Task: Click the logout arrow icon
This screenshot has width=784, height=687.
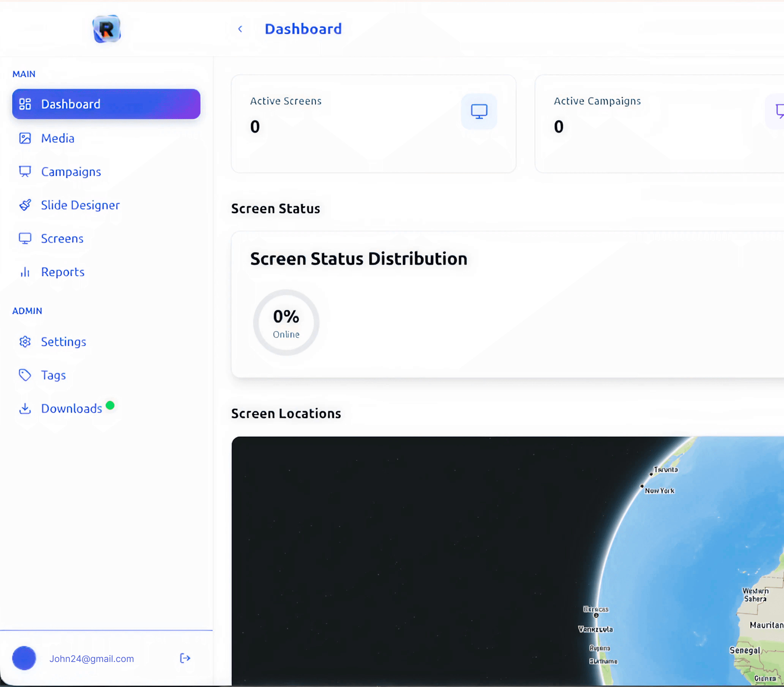Action: pos(185,658)
